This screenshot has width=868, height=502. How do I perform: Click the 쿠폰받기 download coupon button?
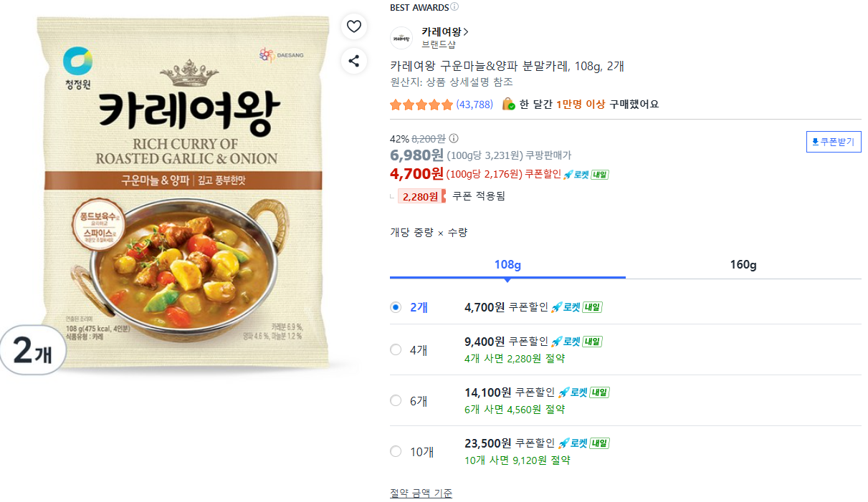(834, 142)
